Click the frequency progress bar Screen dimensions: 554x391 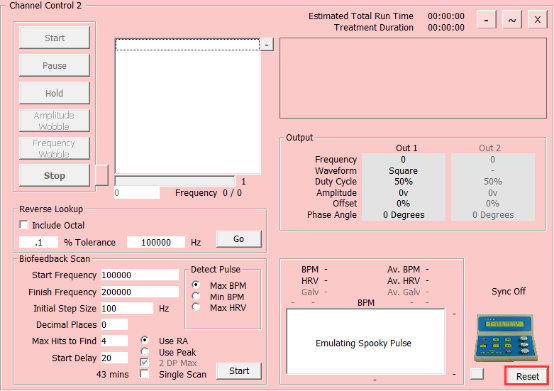tap(175, 181)
